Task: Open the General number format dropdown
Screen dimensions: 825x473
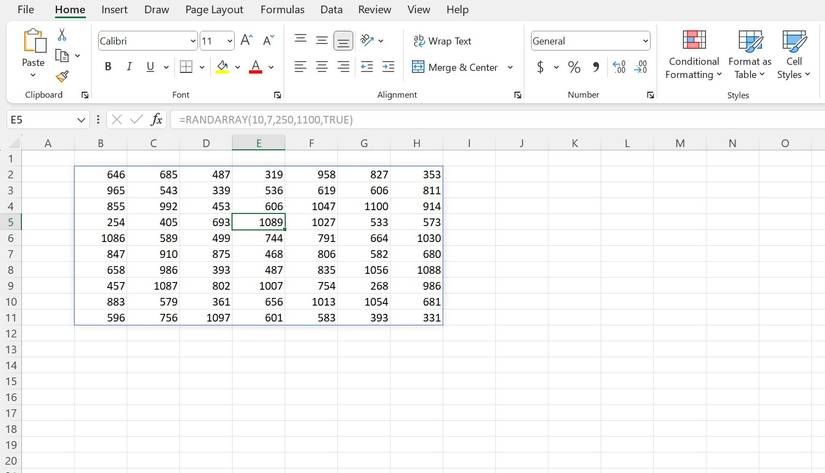Action: [645, 41]
